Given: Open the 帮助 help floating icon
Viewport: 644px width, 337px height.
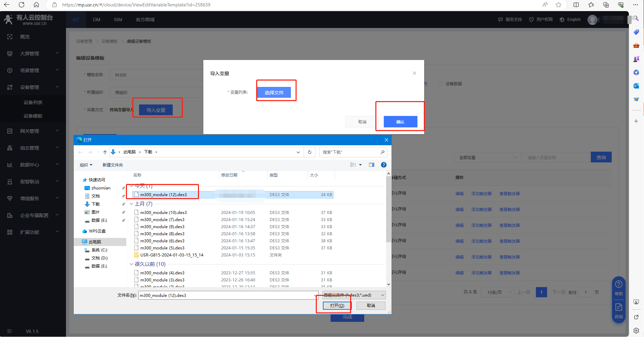Looking at the screenshot, I should pyautogui.click(x=618, y=287).
